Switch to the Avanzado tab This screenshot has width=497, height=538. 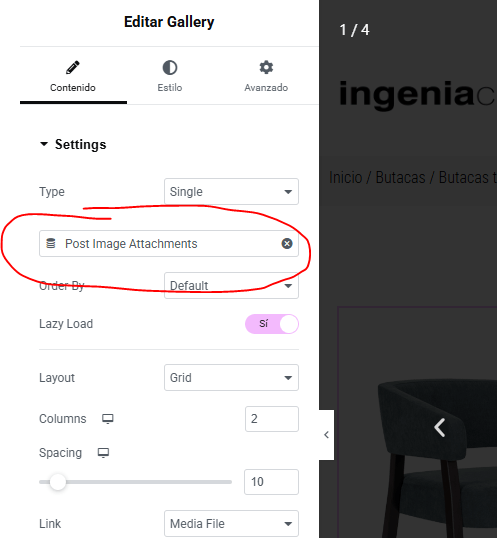pyautogui.click(x=266, y=76)
